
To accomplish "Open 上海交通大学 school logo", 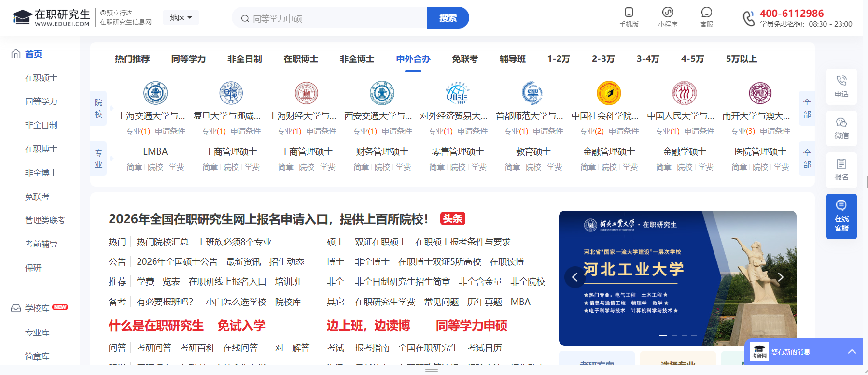I will coord(155,93).
